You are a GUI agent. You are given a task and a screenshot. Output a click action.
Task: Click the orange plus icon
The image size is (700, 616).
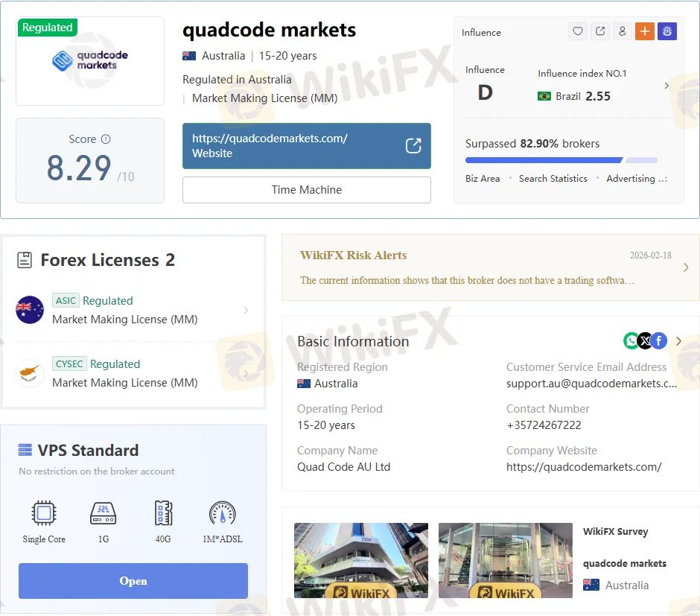(644, 31)
